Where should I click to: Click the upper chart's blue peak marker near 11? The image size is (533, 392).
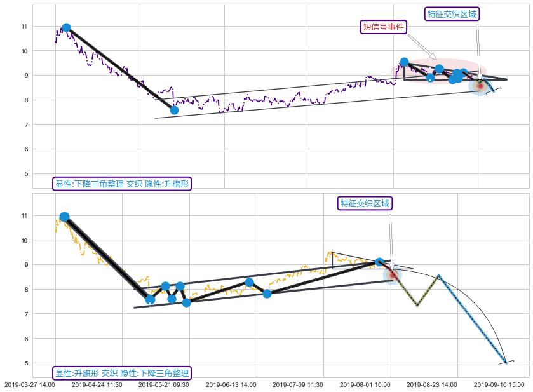(66, 28)
